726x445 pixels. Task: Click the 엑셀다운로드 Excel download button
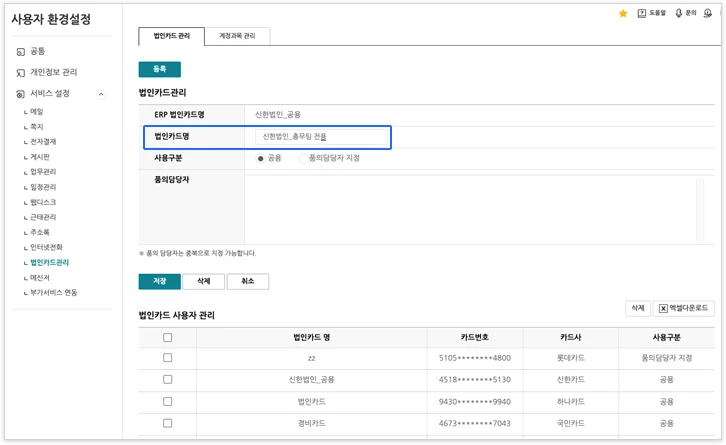pyautogui.click(x=684, y=309)
